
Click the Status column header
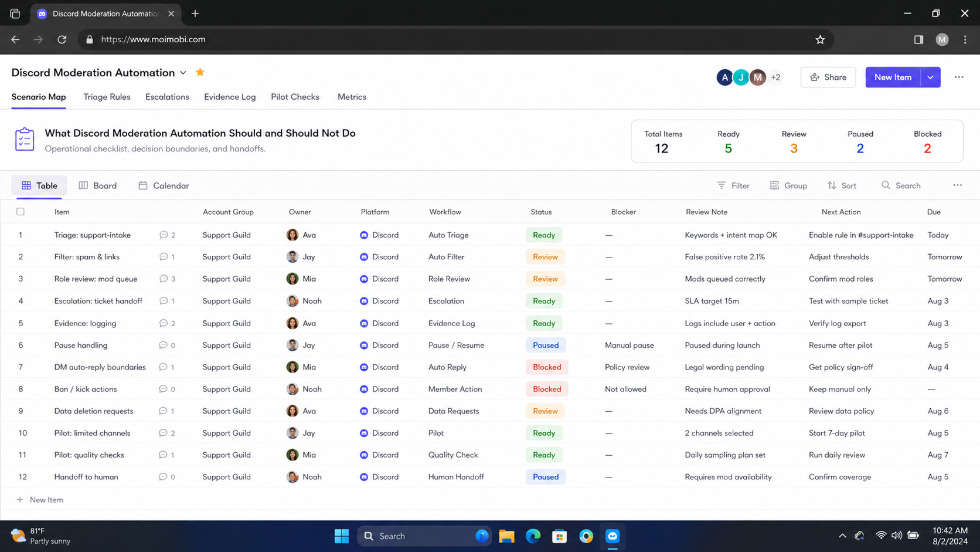coord(541,212)
